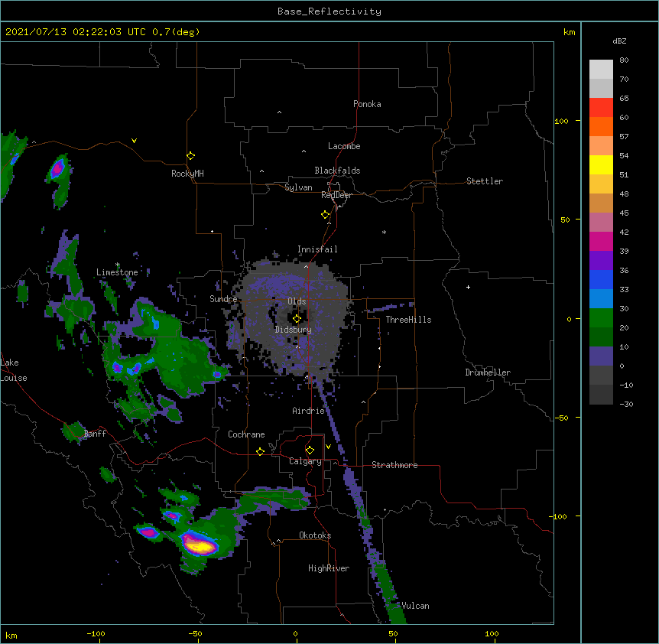Click the HighRiver label
659x644 pixels.
tap(329, 568)
